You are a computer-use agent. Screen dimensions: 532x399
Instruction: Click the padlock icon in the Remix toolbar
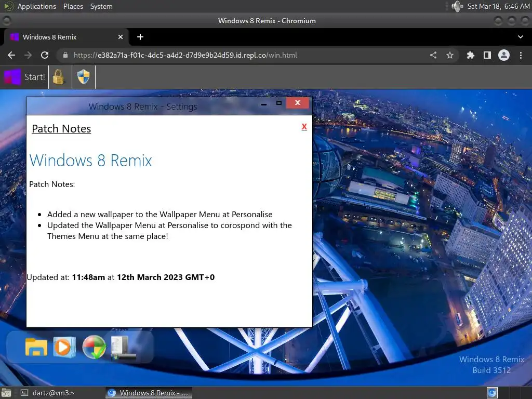coord(59,77)
